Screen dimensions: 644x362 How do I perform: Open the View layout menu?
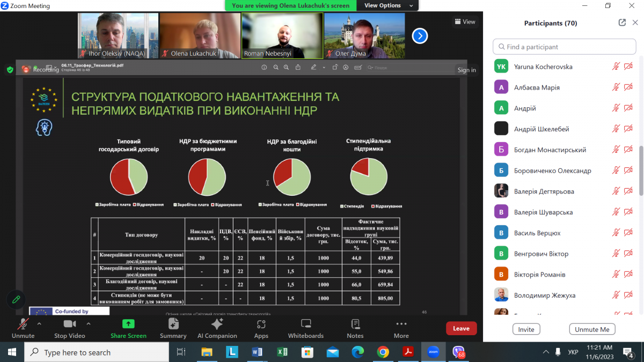point(465,22)
